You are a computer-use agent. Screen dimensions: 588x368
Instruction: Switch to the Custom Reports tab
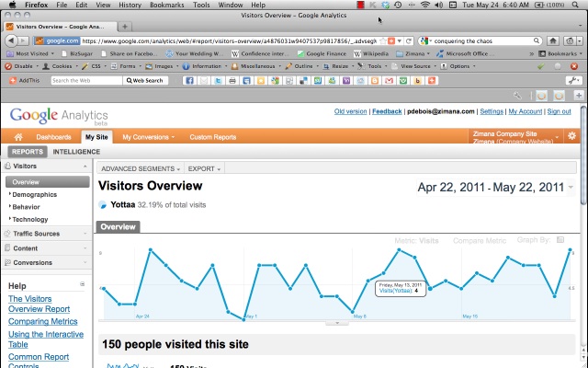pos(212,137)
